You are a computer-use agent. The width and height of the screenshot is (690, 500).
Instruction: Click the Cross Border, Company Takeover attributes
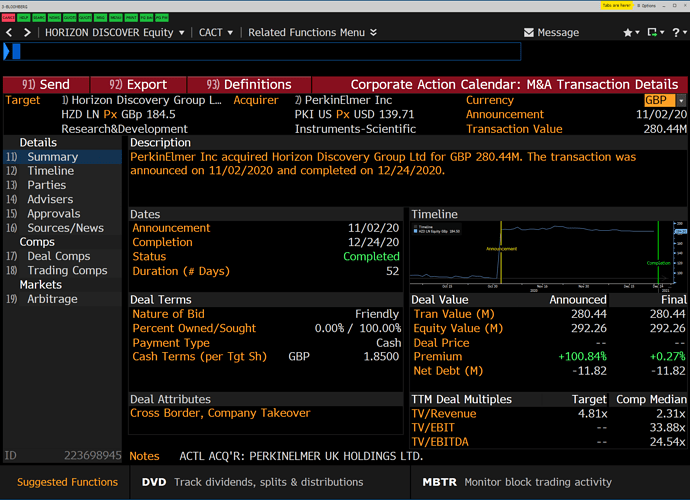[x=220, y=413]
